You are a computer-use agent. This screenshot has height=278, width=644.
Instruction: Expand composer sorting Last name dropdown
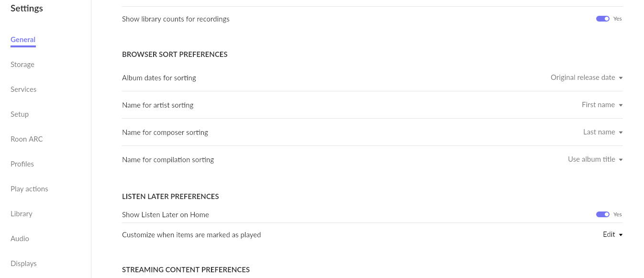[x=602, y=132]
